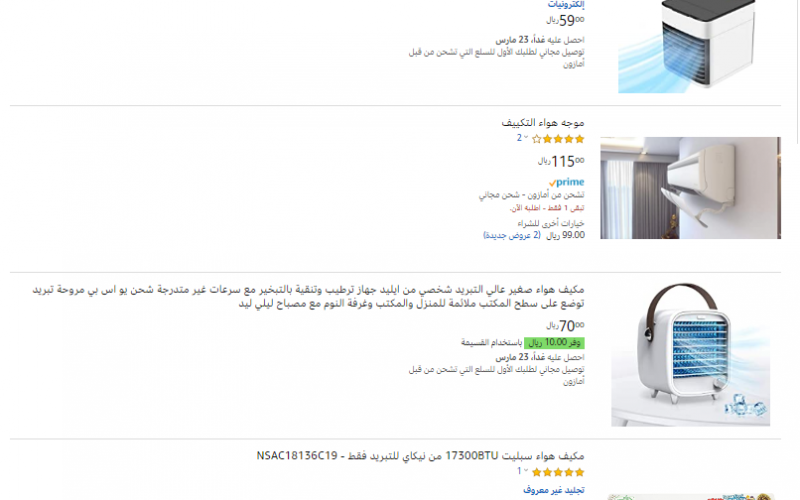Click the 115 ريال price
Viewport: 800px width, 500px height.
(x=561, y=161)
